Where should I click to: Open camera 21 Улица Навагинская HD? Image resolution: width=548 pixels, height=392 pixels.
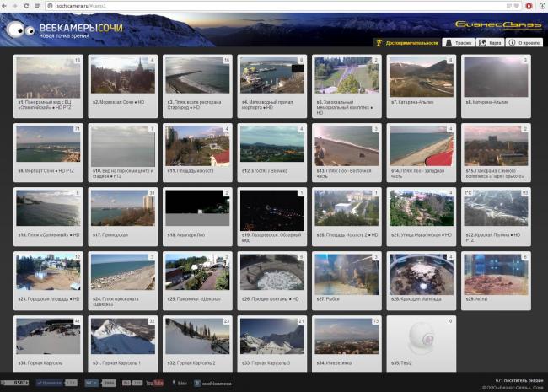click(422, 217)
